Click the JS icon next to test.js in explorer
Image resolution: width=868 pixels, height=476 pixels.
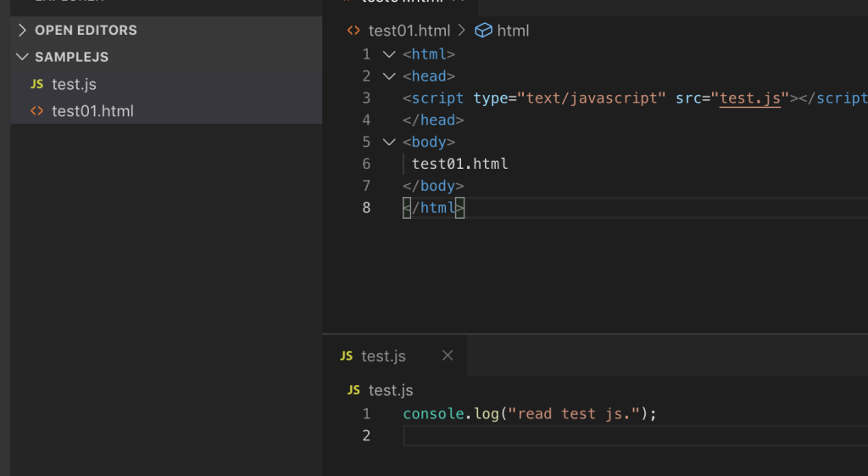point(36,84)
